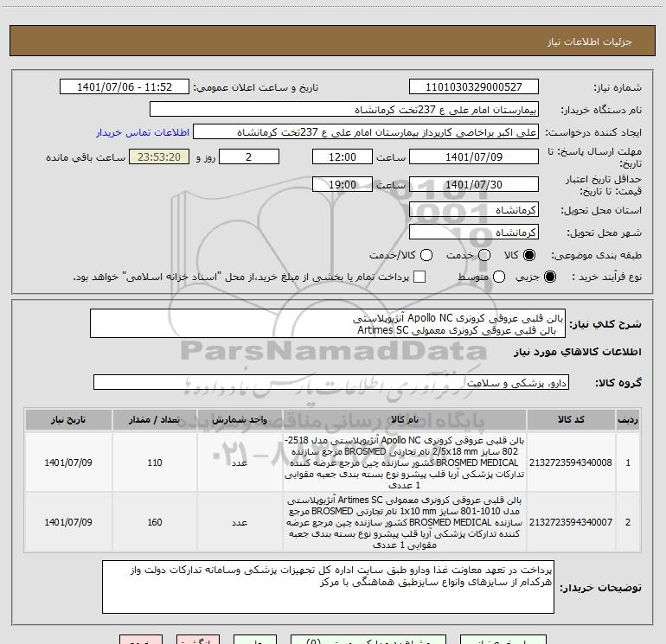666x644 pixels.
Task: Select the کالا/خدمت radio button
Action: (426, 255)
